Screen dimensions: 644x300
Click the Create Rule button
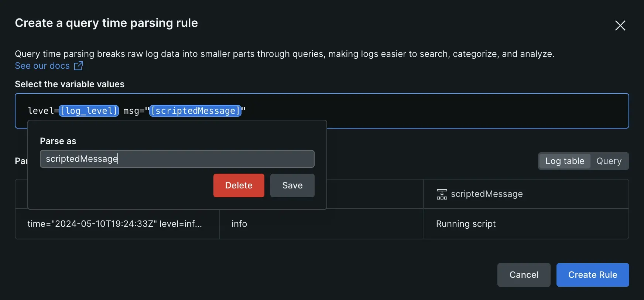tap(592, 275)
